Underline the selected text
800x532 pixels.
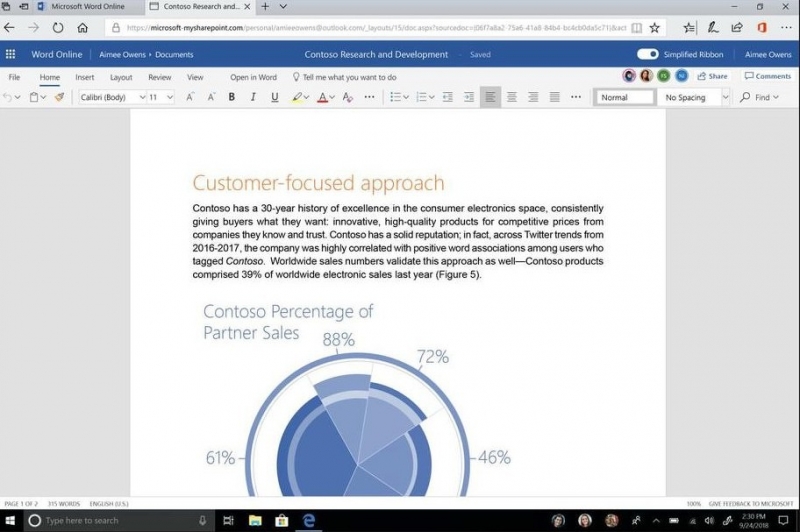274,97
